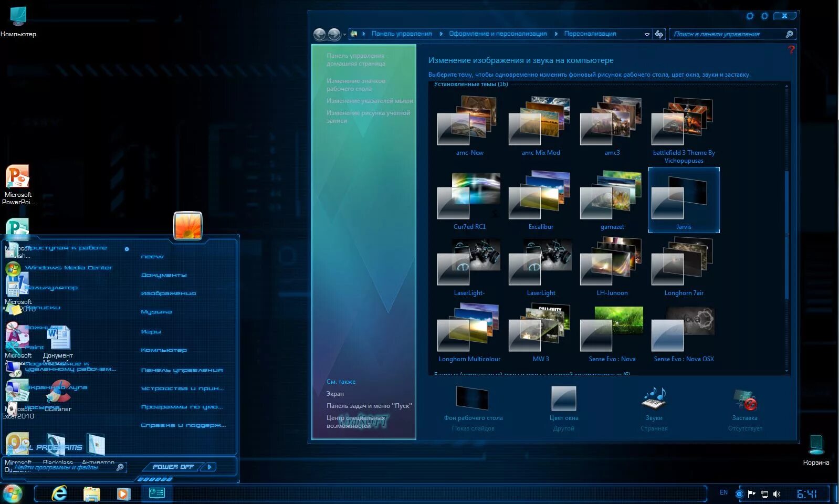Open Панель задач и меню "Пуск" link
Screen dimensions: 839x504
pos(369,406)
